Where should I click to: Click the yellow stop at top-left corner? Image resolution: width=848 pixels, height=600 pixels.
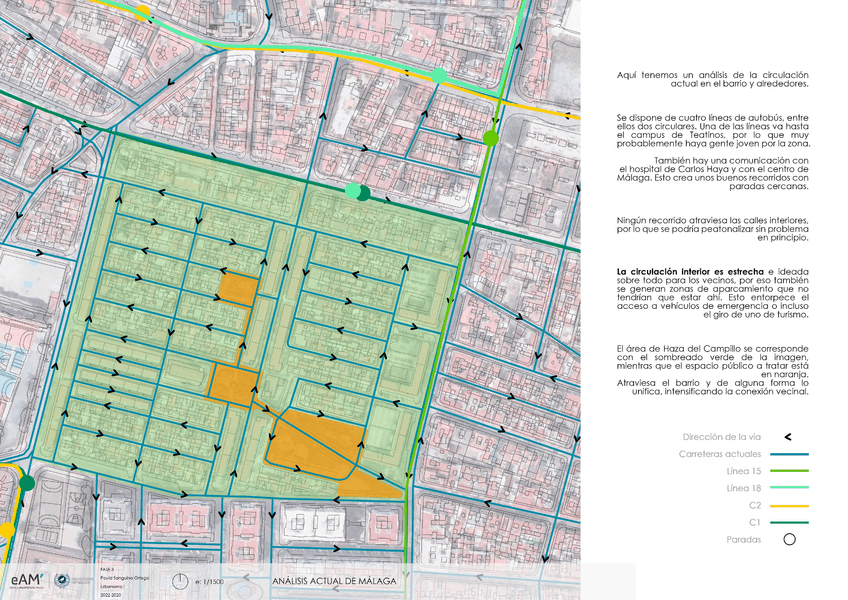click(143, 11)
